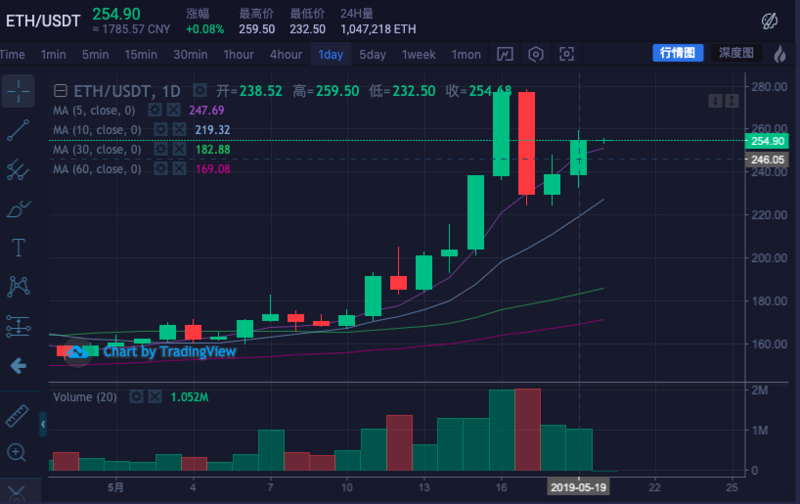Switch to the 30min interval
This screenshot has height=504, width=800.
(190, 55)
